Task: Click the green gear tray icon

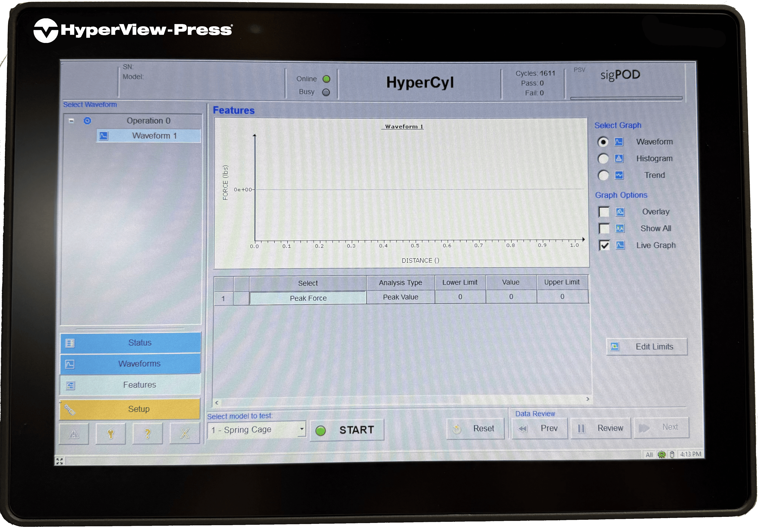Action: [x=661, y=455]
